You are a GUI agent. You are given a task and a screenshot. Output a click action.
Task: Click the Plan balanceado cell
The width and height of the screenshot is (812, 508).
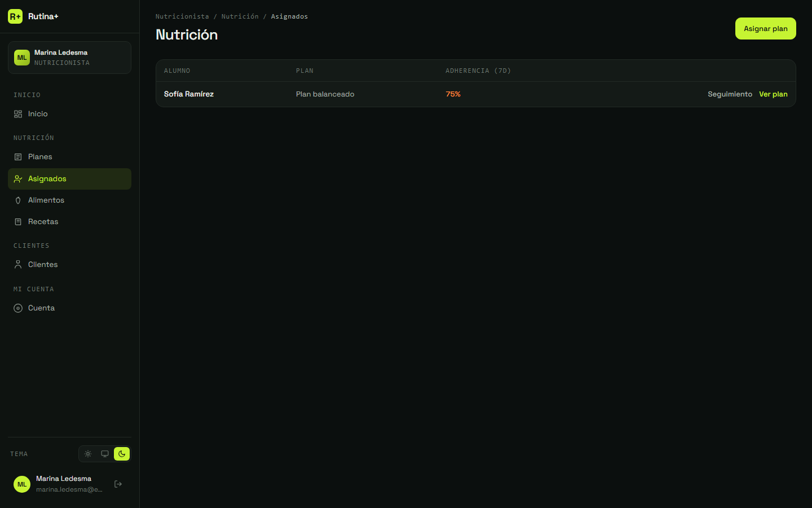pyautogui.click(x=325, y=94)
